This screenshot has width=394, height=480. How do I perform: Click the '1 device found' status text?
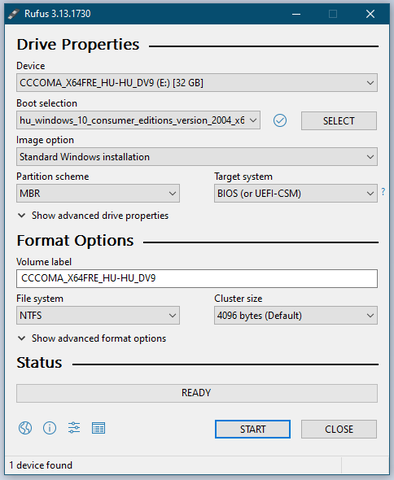pyautogui.click(x=41, y=465)
